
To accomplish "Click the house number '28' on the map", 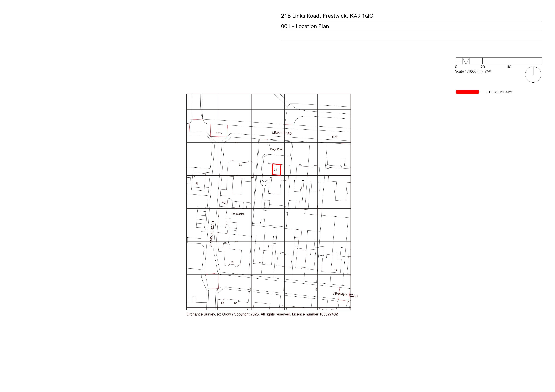I will [x=233, y=262].
